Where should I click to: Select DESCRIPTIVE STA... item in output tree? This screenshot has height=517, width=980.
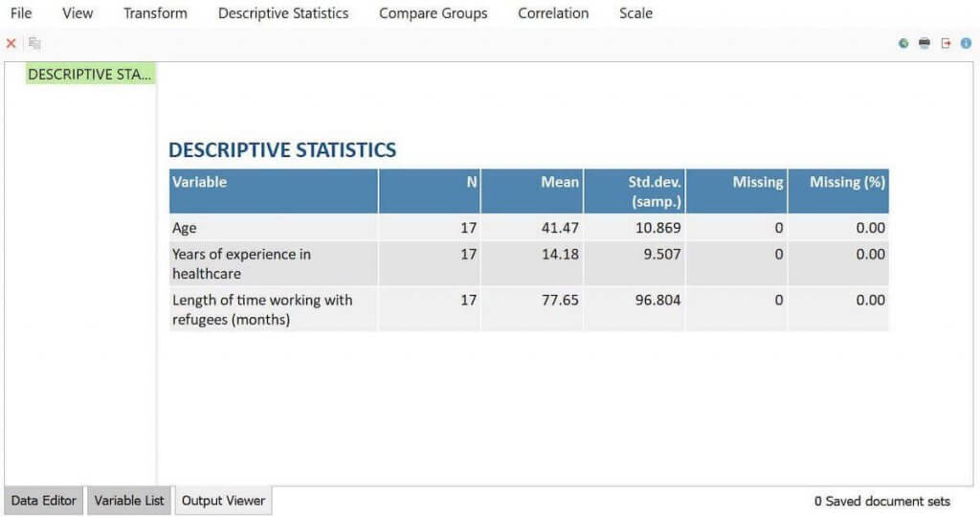[x=91, y=74]
